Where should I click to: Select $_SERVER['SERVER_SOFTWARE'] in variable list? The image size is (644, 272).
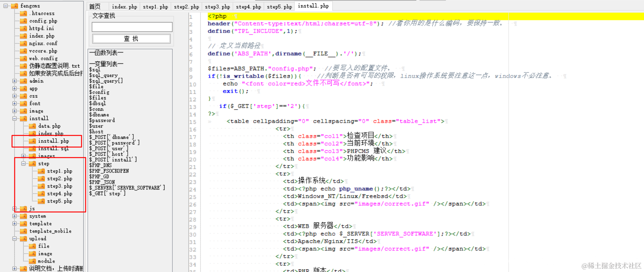pos(127,188)
